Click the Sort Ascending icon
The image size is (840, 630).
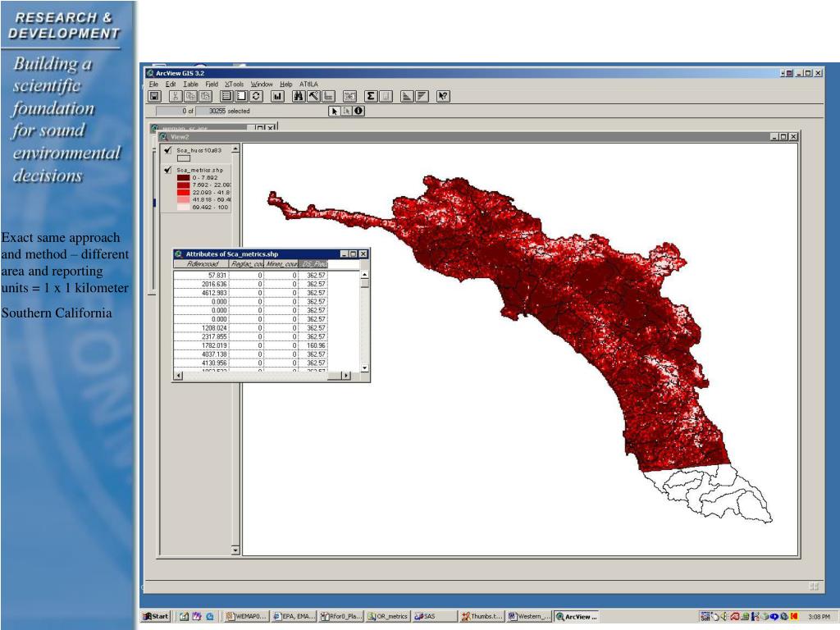(x=407, y=97)
